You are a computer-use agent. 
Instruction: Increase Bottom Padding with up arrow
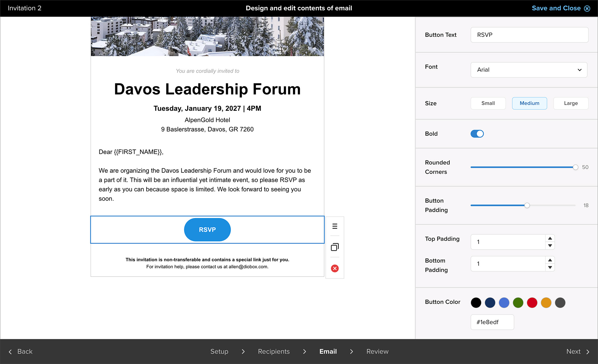[x=550, y=260]
